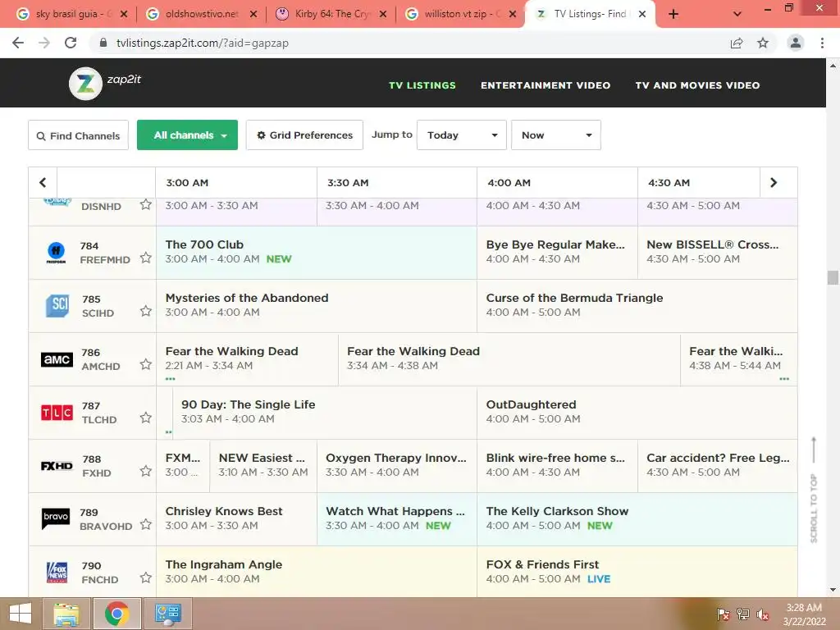Open The Ingraham Angle listing

pyautogui.click(x=317, y=572)
